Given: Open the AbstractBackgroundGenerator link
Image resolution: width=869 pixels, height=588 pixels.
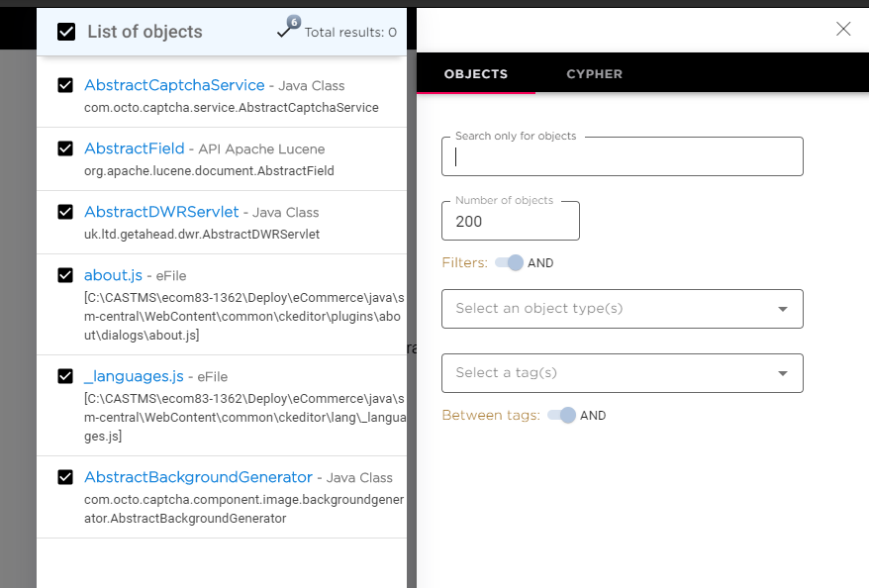Looking at the screenshot, I should [x=198, y=478].
